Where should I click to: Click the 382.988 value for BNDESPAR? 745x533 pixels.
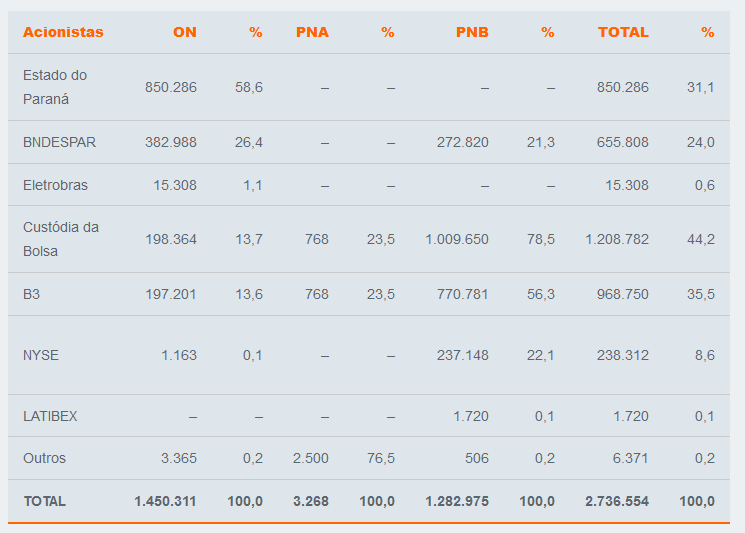pos(171,142)
